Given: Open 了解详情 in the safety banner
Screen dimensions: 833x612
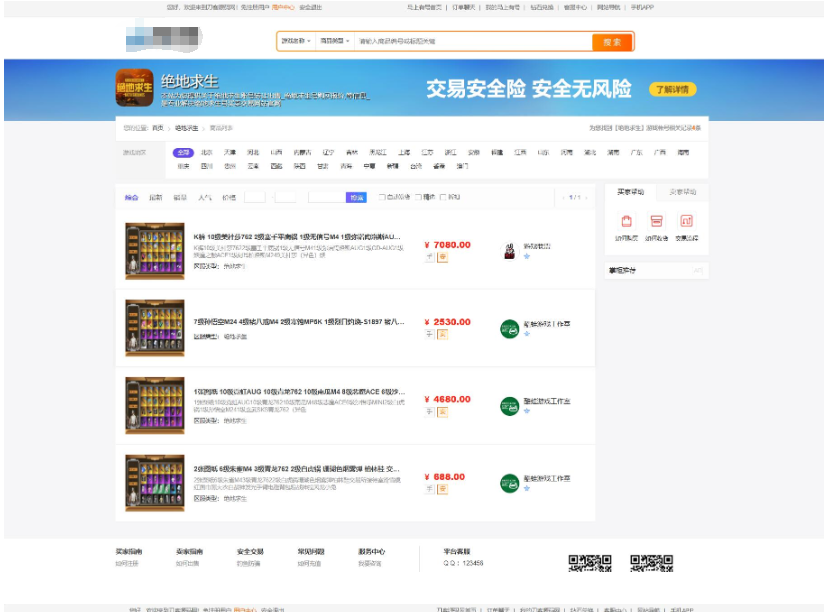Looking at the screenshot, I should pyautogui.click(x=674, y=88).
